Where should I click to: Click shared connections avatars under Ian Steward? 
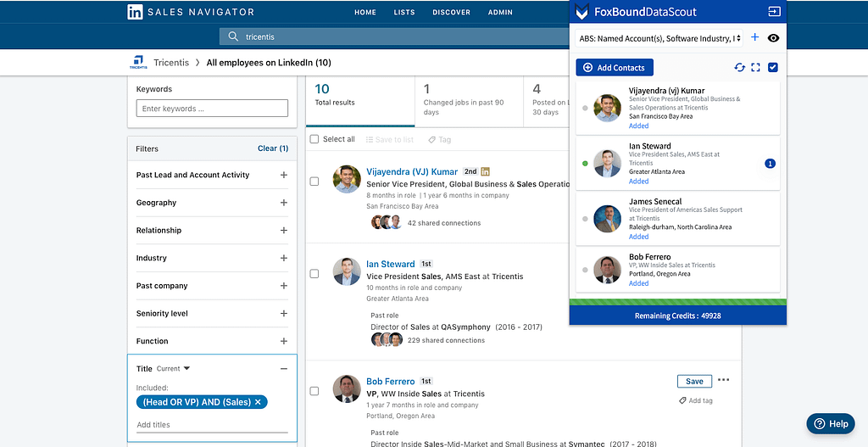click(x=387, y=339)
